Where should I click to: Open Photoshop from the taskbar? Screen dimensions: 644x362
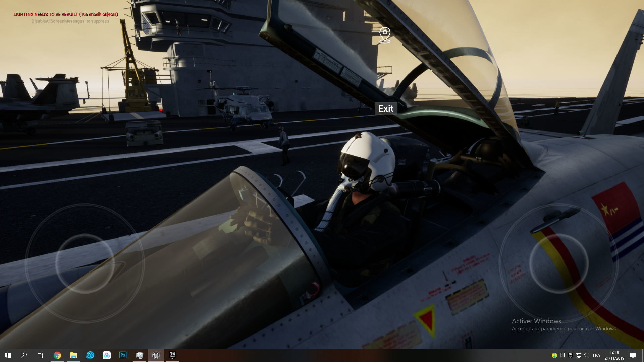click(x=123, y=355)
